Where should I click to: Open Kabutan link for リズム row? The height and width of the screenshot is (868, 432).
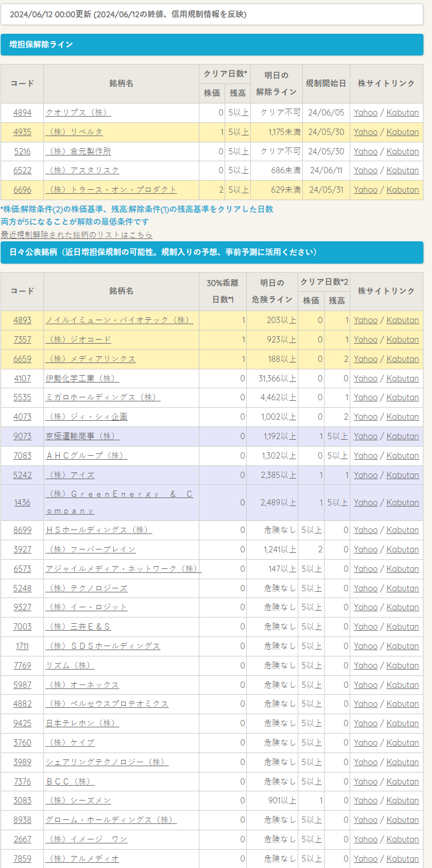coord(403,666)
